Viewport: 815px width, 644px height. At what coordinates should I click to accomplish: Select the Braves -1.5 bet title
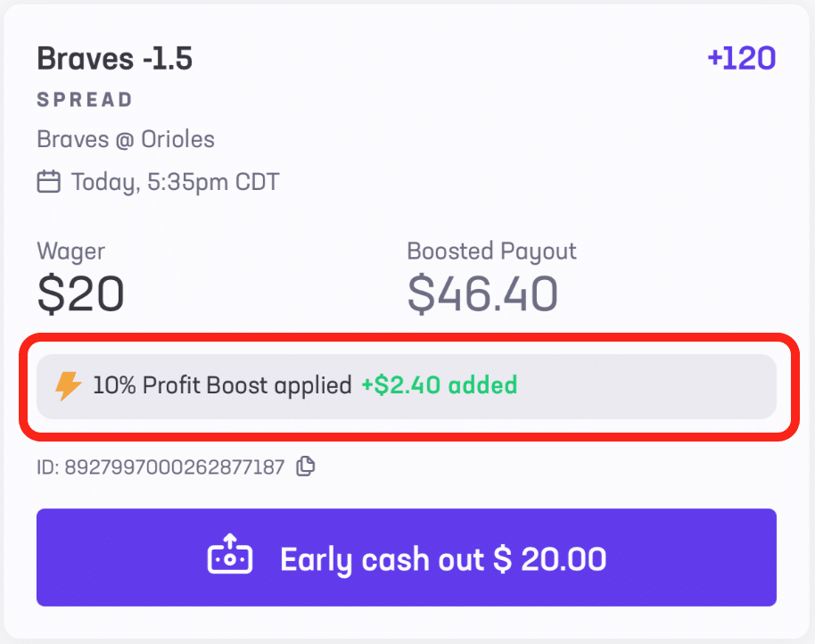pos(115,57)
